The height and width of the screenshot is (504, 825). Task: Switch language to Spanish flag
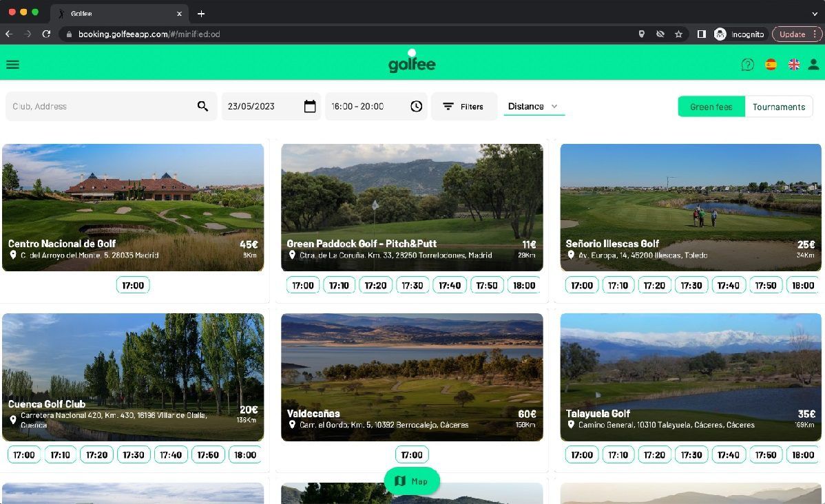click(771, 65)
